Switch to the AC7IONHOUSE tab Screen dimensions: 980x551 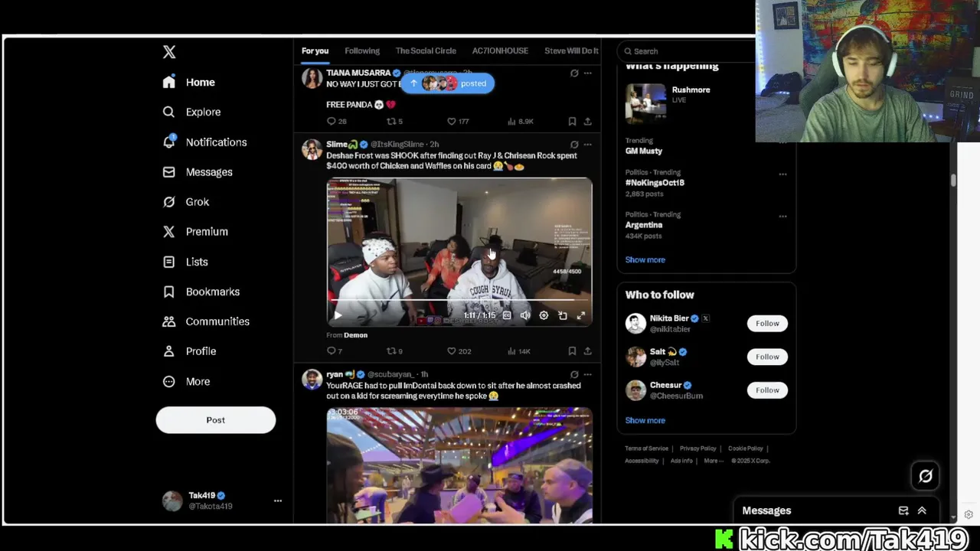coord(500,51)
